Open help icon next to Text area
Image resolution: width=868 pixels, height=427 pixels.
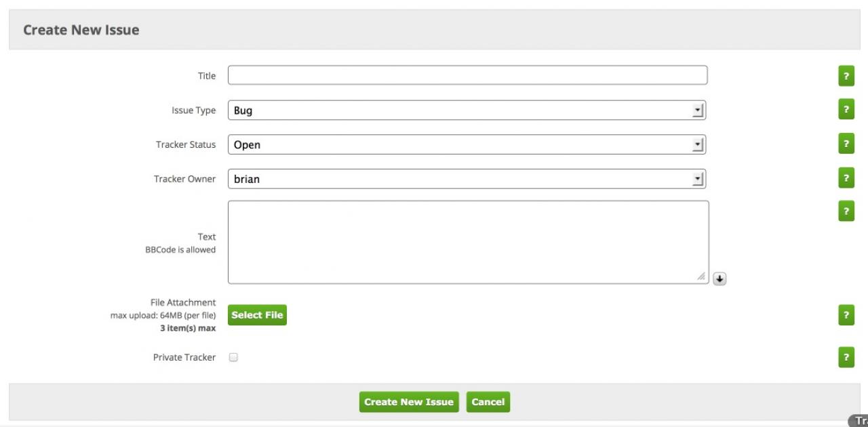tap(846, 211)
